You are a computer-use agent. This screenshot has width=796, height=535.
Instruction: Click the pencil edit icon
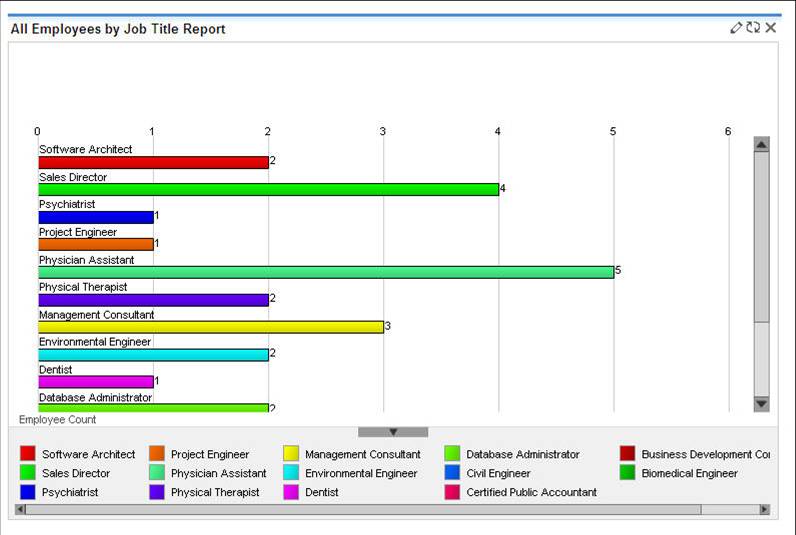736,28
